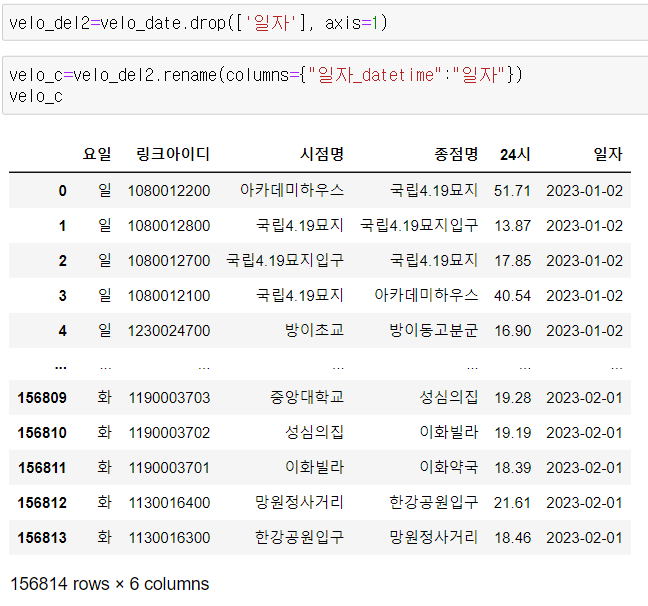The image size is (648, 606).
Task: Click the velo_c output line in code cell
Action: point(36,97)
